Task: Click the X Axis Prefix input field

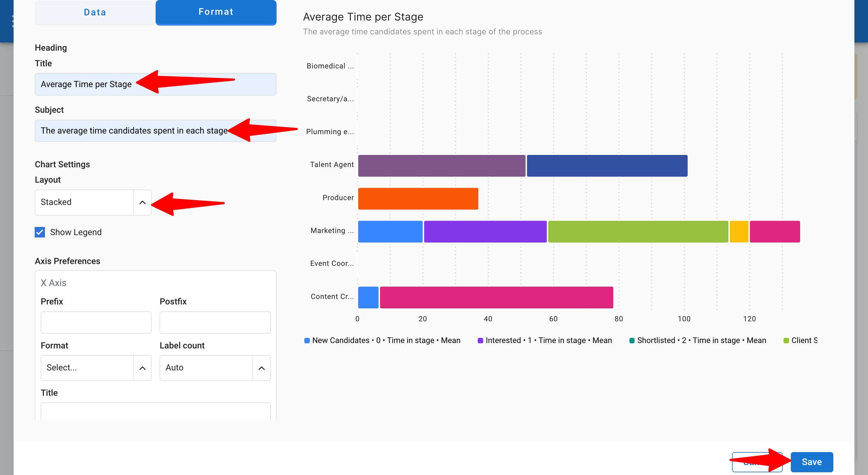Action: [96, 322]
